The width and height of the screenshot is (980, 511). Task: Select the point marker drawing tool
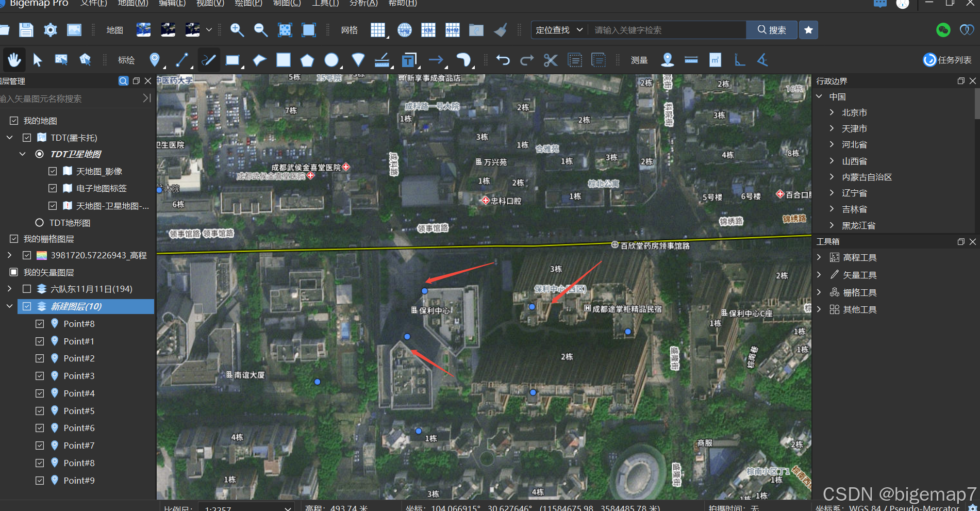(x=154, y=60)
